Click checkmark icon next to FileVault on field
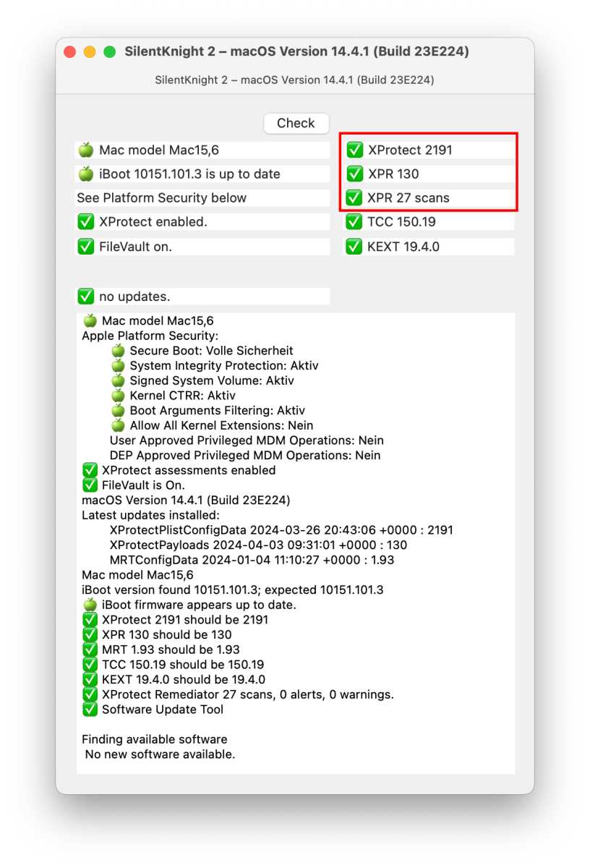Viewport: 590px width, 868px height. coord(86,247)
